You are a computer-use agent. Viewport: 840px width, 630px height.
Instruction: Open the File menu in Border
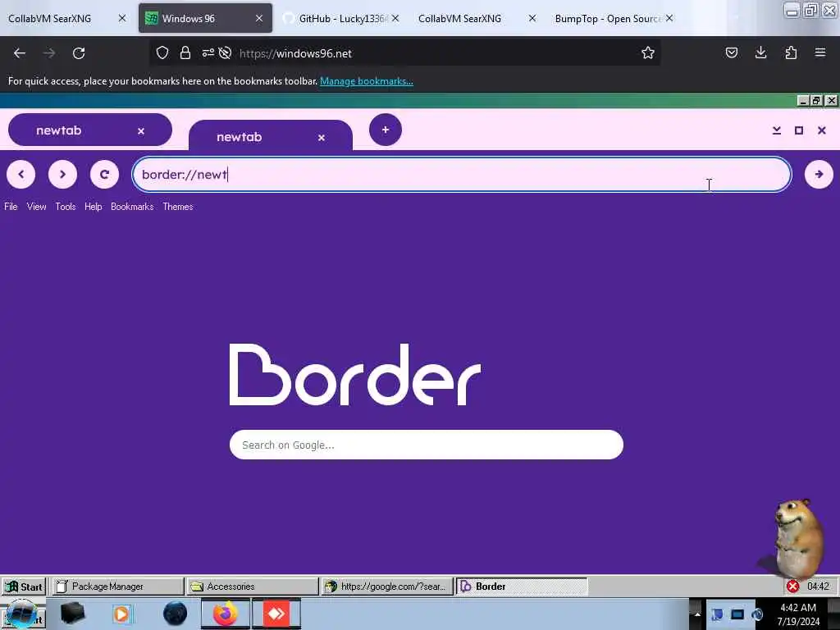point(11,207)
